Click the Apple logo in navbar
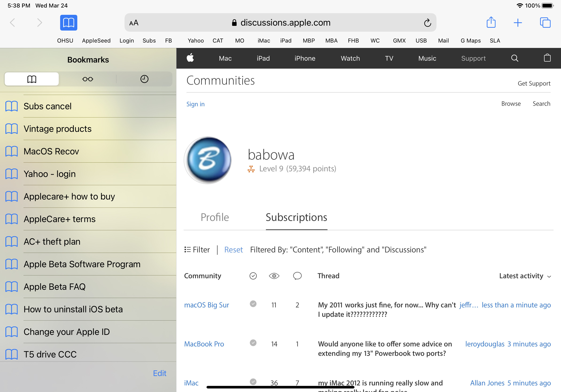This screenshot has height=392, width=561. coord(190,58)
